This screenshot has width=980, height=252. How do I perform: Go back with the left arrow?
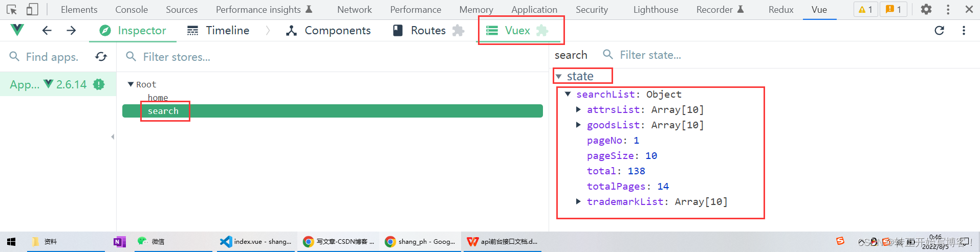click(47, 31)
